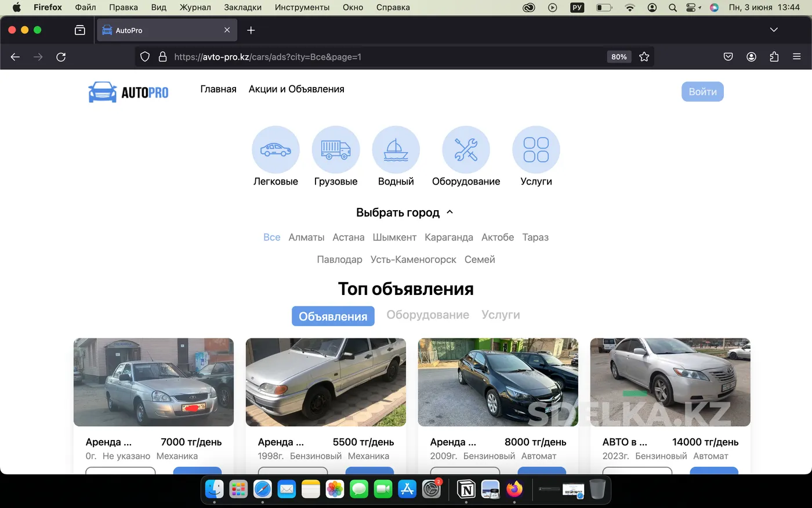The height and width of the screenshot is (508, 812).
Task: Go to Главная page link
Action: tap(218, 89)
